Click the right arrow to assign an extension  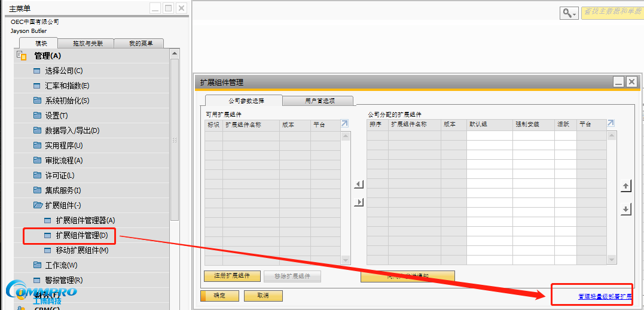pos(359,202)
